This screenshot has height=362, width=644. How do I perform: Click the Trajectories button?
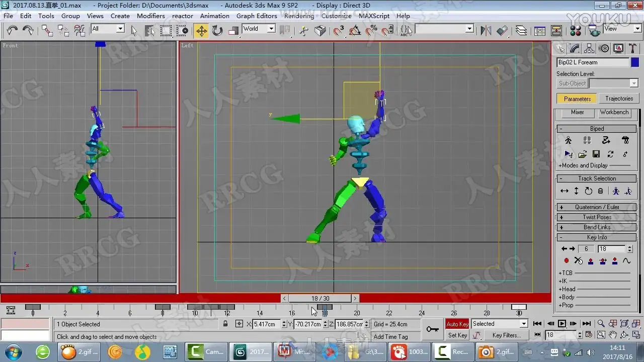619,99
